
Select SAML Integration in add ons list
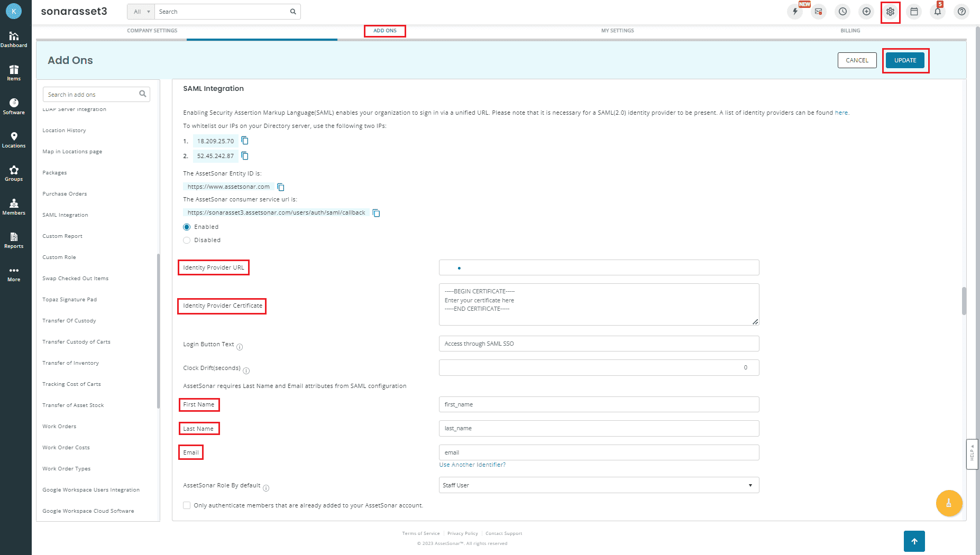[x=66, y=215]
